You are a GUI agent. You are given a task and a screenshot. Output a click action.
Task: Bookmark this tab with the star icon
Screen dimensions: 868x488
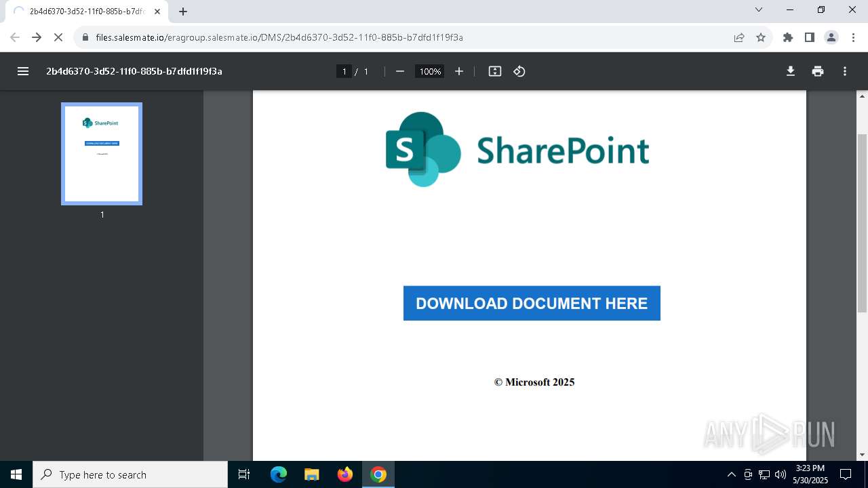click(x=761, y=37)
